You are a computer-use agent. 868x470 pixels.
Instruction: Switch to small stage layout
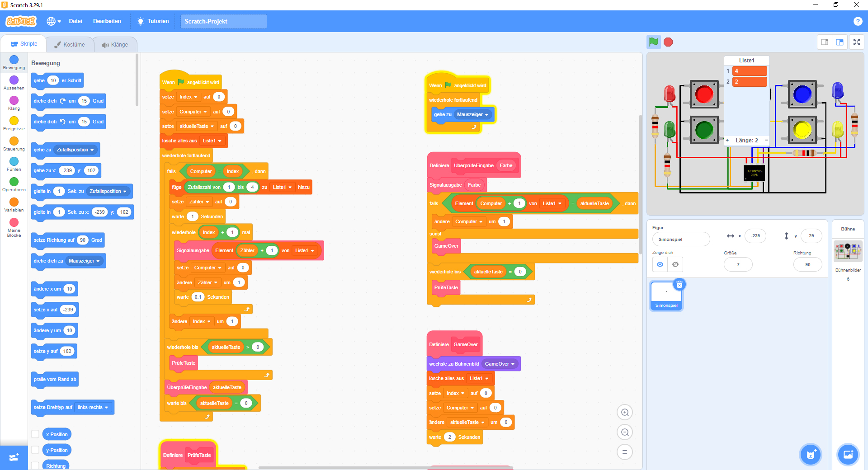point(825,42)
